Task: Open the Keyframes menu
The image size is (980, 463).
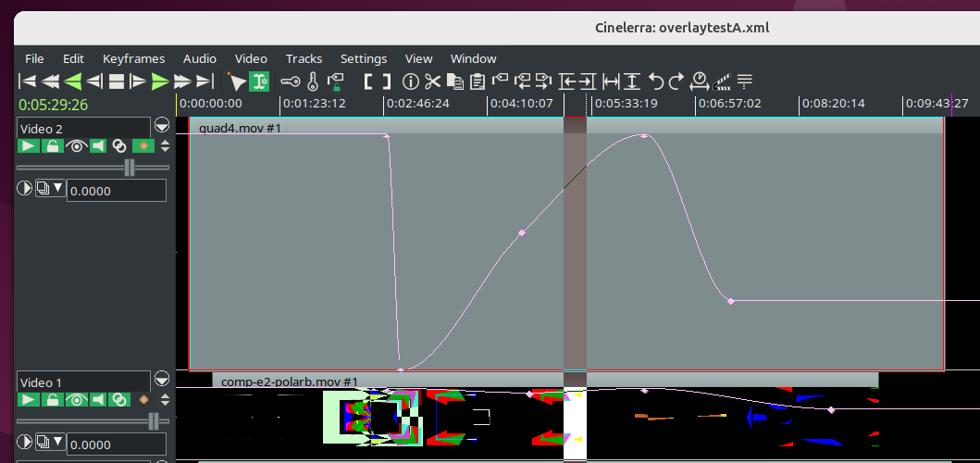Action: (x=133, y=58)
